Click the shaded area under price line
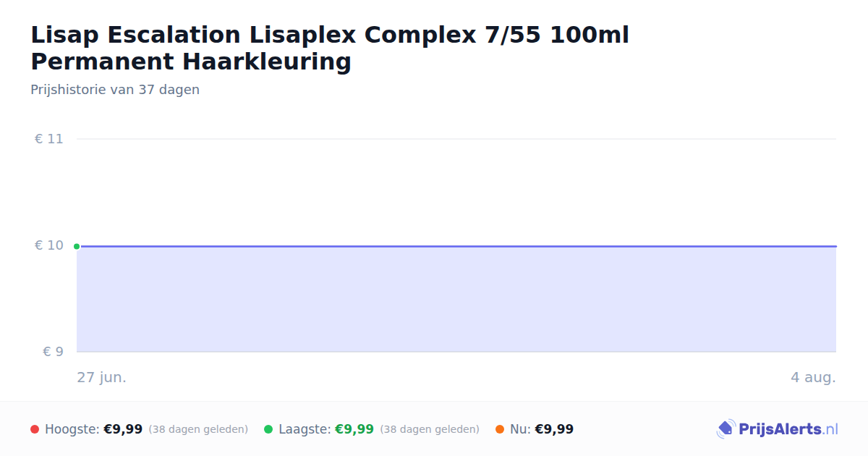The width and height of the screenshot is (868, 456). point(457,300)
